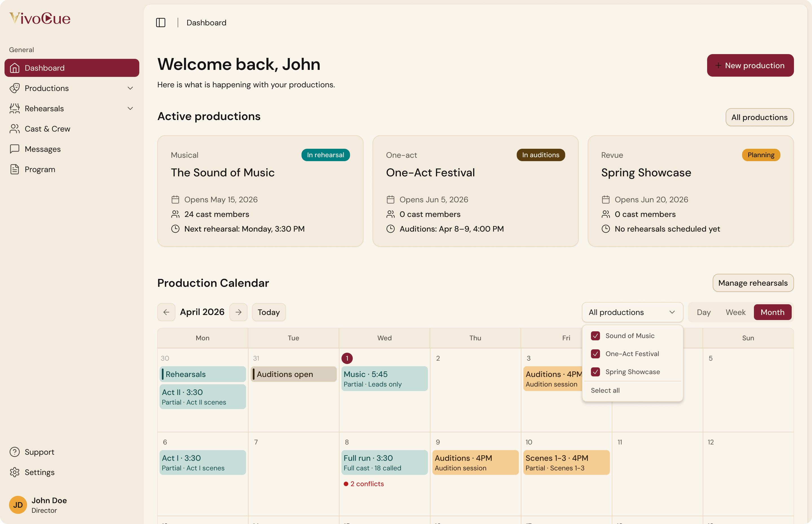812x524 pixels.
Task: Switch calendar to Week view
Action: pos(735,312)
